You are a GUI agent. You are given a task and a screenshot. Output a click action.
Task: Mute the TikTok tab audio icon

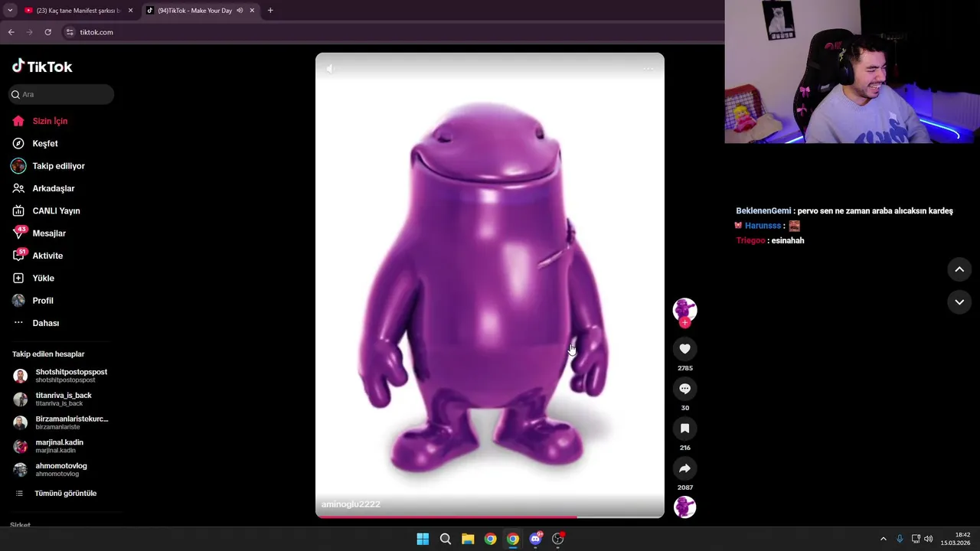240,11
